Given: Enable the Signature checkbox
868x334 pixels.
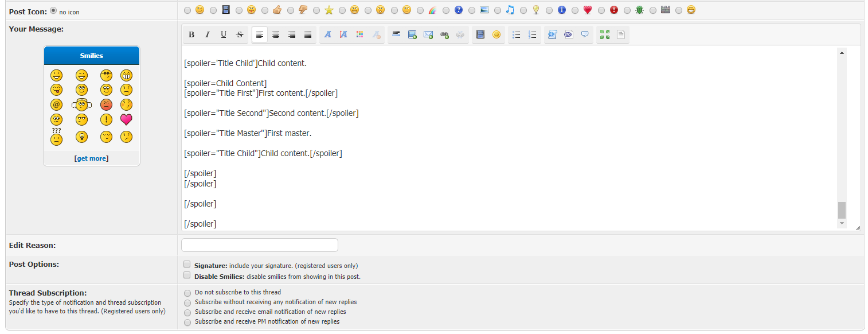Looking at the screenshot, I should pos(187,265).
